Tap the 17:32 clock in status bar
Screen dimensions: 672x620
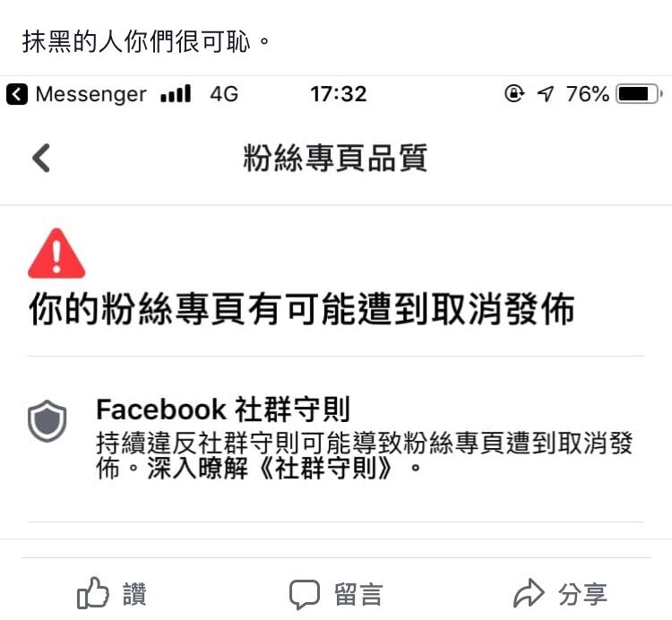pyautogui.click(x=339, y=94)
